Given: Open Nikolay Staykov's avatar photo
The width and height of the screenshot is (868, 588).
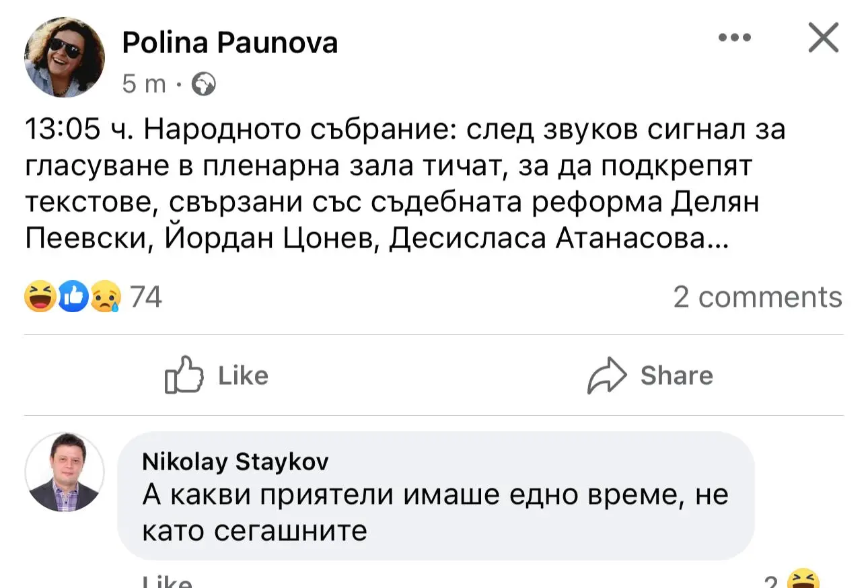Looking at the screenshot, I should [x=65, y=472].
